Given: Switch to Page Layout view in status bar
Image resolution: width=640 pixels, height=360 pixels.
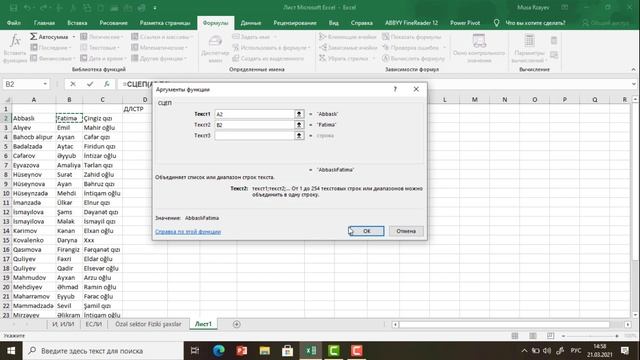Looking at the screenshot, I should point(533,336).
